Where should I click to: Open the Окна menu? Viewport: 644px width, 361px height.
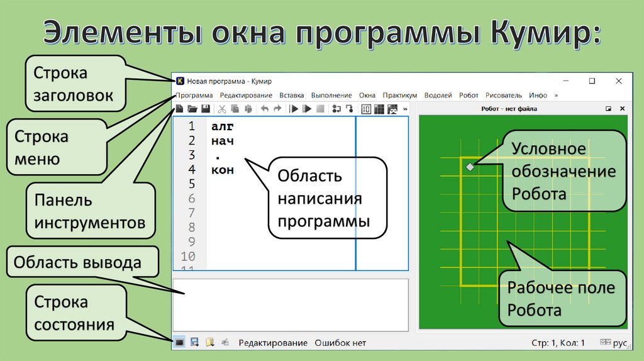tap(367, 95)
